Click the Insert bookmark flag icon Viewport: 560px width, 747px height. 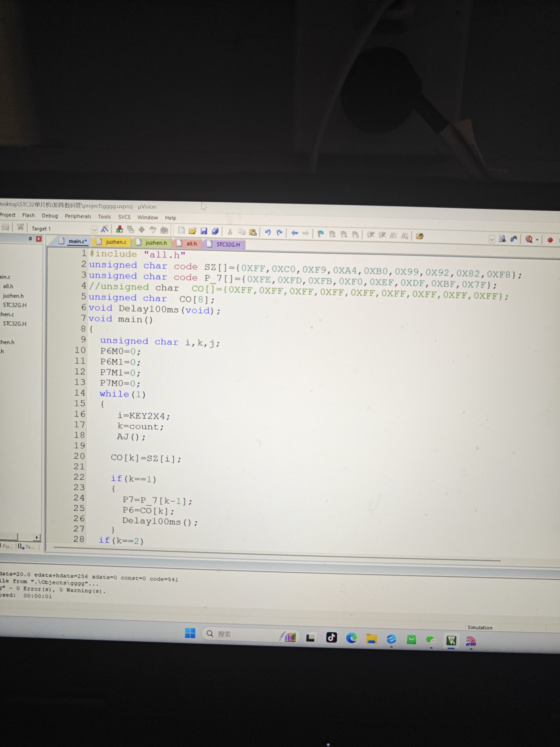pyautogui.click(x=321, y=234)
